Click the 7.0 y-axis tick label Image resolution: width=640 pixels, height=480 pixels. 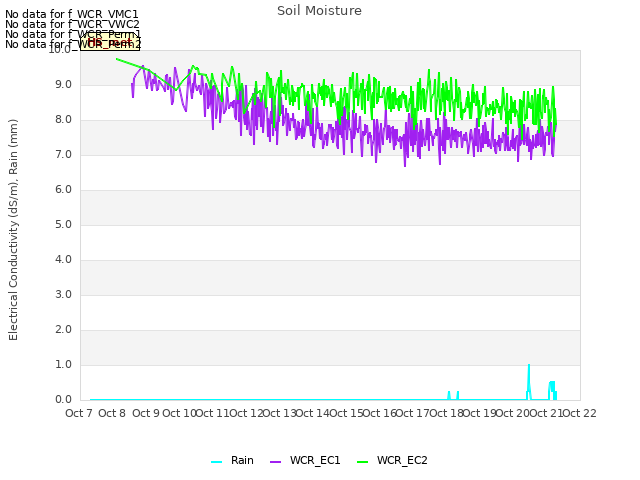pos(63,155)
